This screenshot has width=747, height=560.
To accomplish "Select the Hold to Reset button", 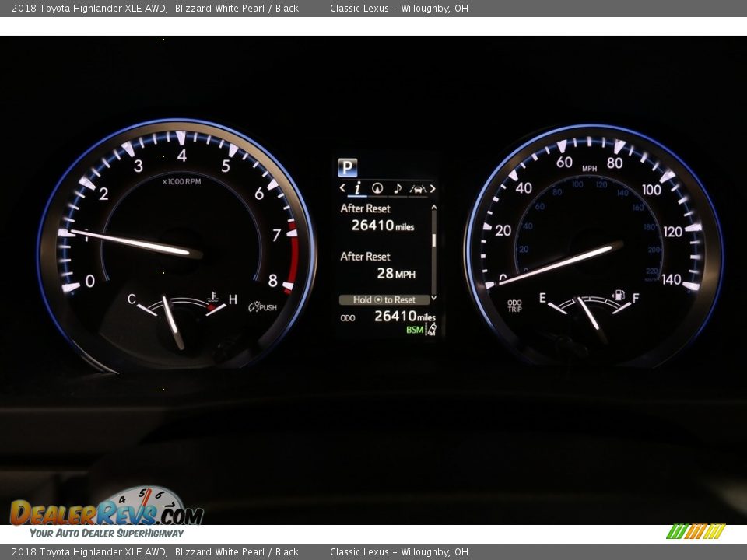I will [x=384, y=300].
